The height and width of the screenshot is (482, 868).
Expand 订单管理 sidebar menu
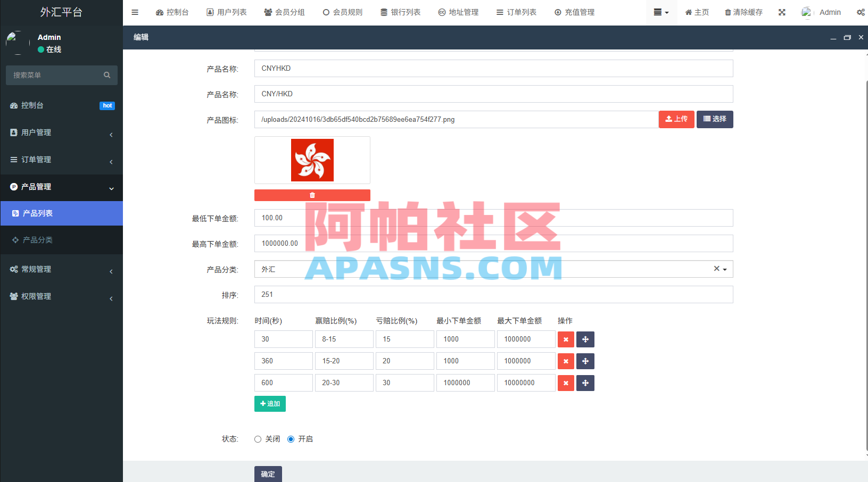(62, 160)
